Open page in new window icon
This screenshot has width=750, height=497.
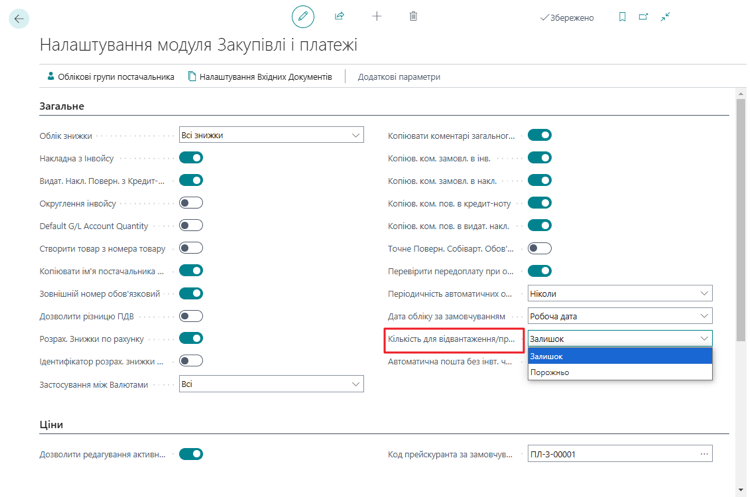tap(643, 17)
